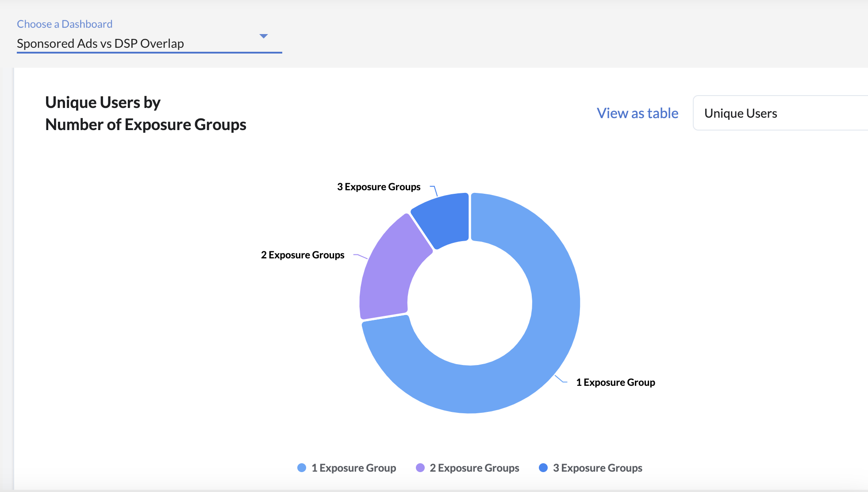Click 1 Exposure Group legend text
The width and height of the screenshot is (868, 492).
353,468
